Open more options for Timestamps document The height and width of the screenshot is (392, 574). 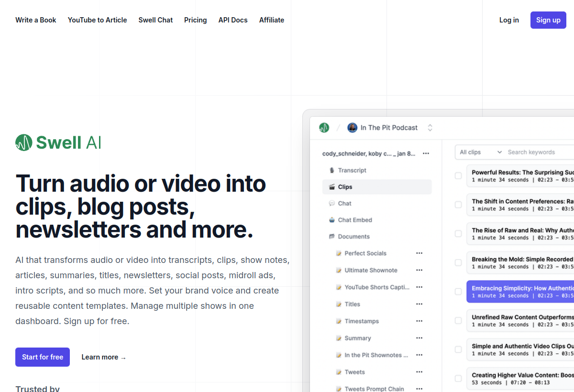[x=419, y=321]
